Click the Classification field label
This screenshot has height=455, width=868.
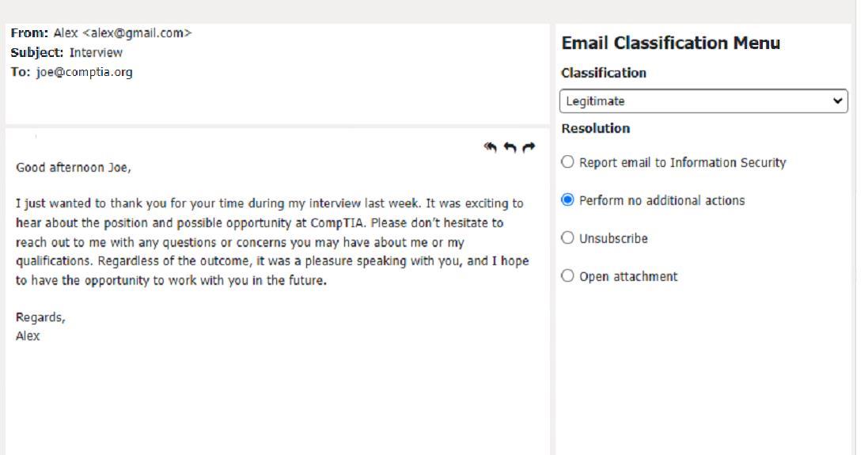(x=604, y=73)
